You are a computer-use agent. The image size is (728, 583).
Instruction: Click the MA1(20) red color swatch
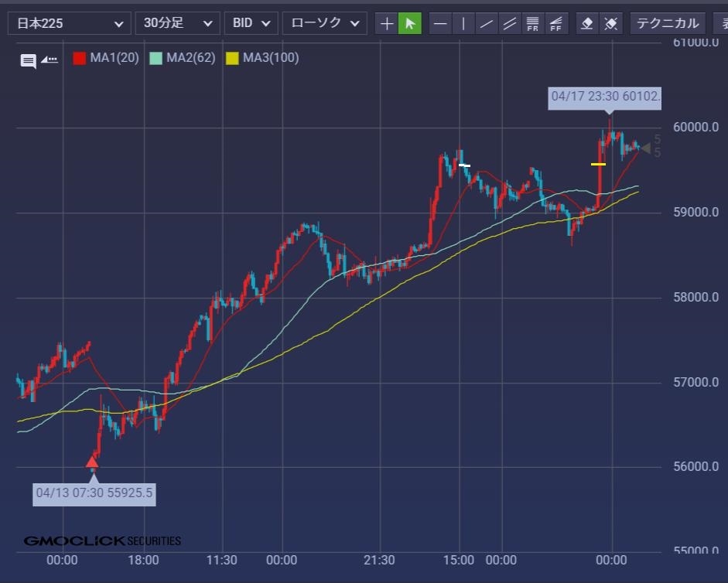[79, 58]
